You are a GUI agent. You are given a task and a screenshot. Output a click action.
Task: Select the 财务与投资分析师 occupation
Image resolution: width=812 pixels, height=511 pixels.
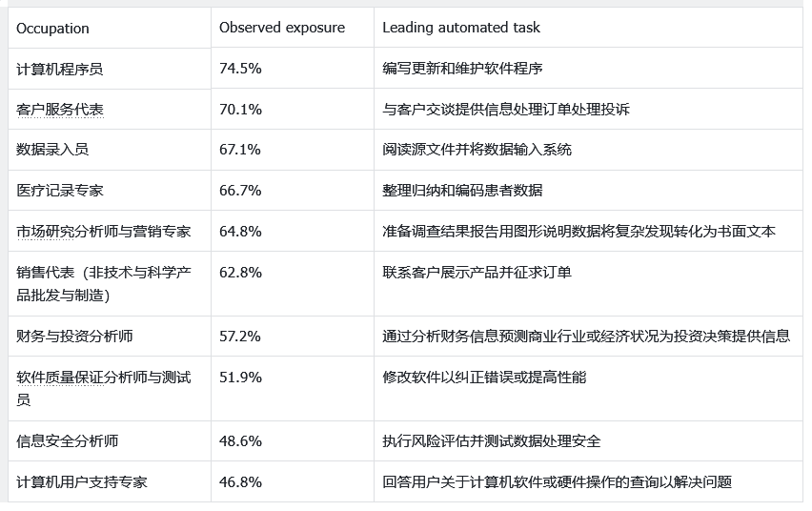tap(74, 337)
